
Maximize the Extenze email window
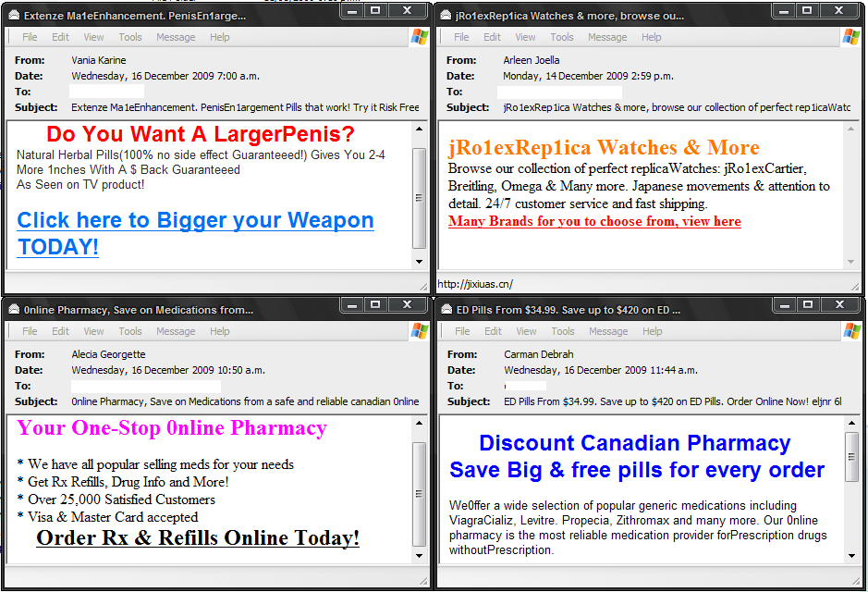pos(375,10)
